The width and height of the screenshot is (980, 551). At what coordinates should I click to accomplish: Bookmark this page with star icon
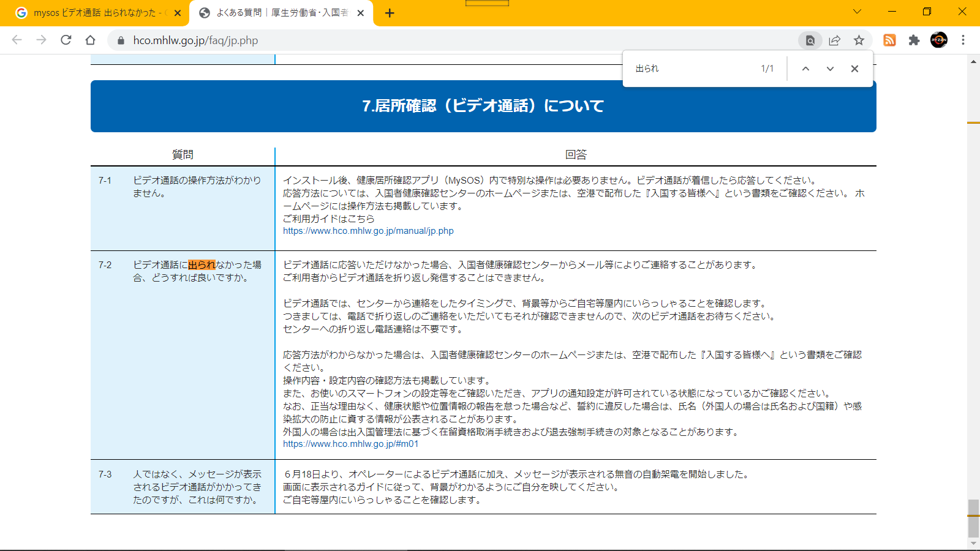pyautogui.click(x=859, y=40)
